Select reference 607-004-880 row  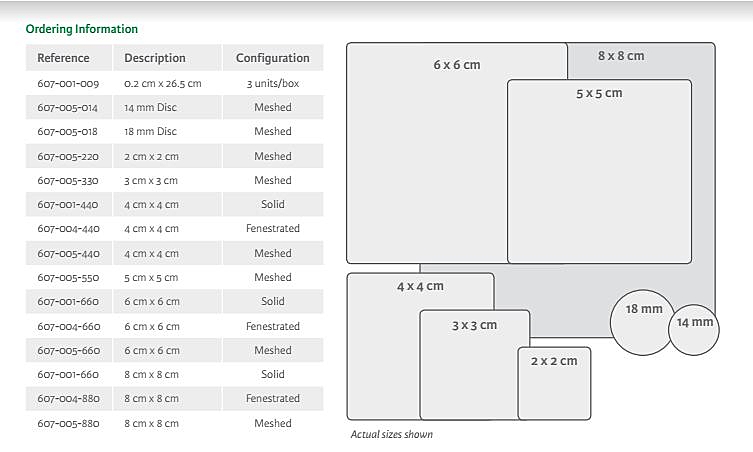coord(68,398)
